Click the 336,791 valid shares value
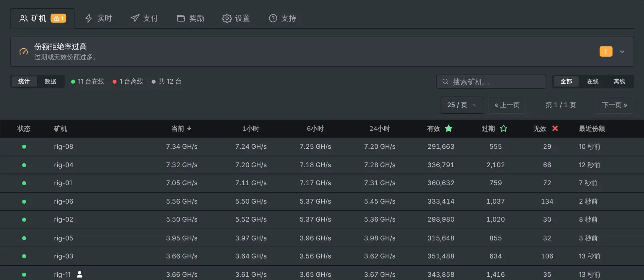 (441, 165)
